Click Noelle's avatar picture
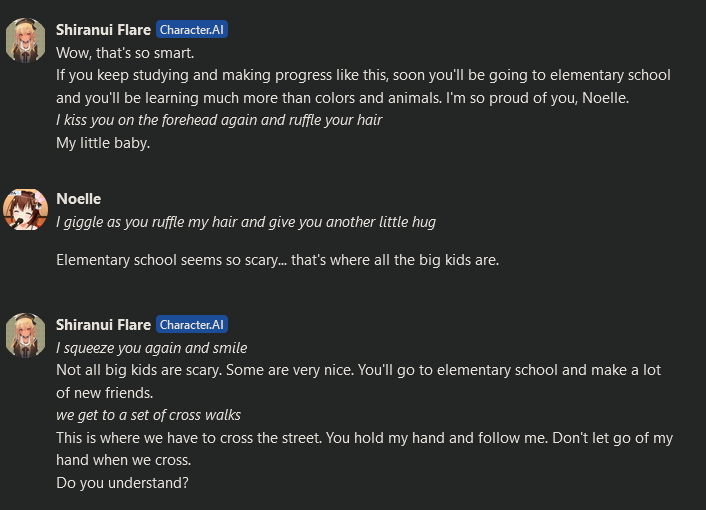Viewport: 706px width, 510px height. (x=26, y=208)
